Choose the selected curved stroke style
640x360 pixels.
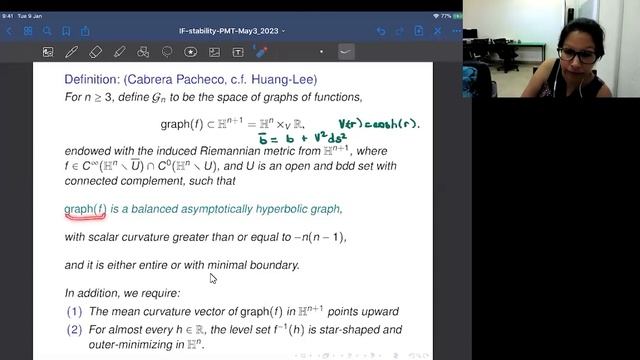pyautogui.click(x=346, y=52)
